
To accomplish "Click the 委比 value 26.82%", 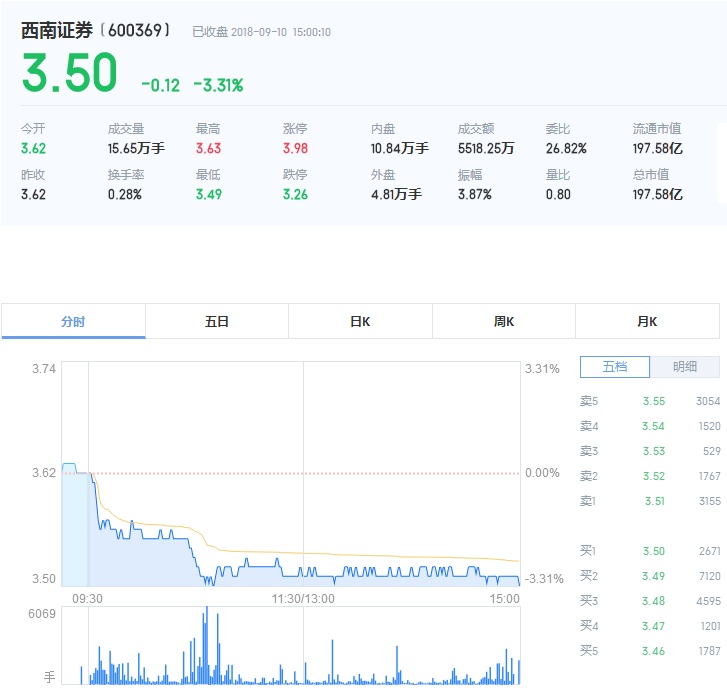I will click(566, 148).
